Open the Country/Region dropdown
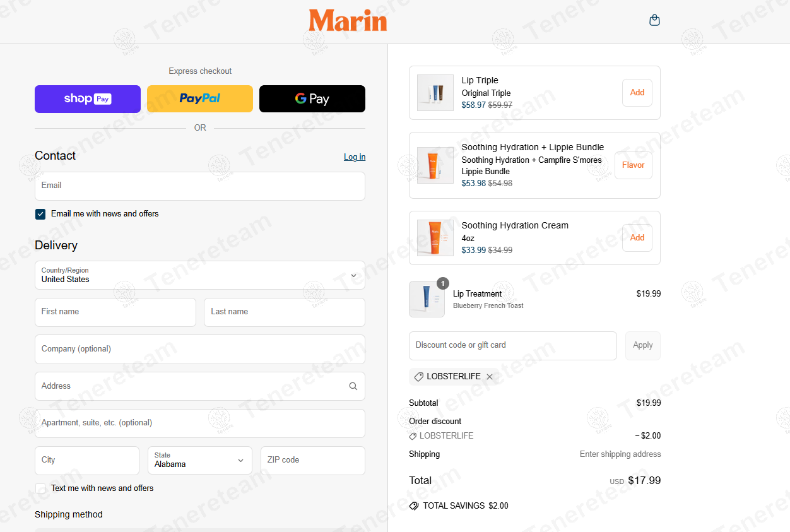The width and height of the screenshot is (790, 532). click(200, 275)
